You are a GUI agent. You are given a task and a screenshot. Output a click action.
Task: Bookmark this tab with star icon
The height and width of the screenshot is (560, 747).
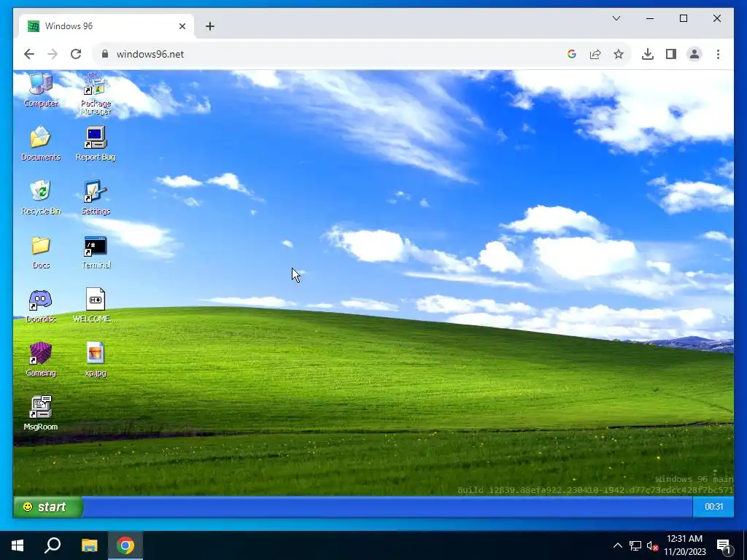[x=619, y=54]
